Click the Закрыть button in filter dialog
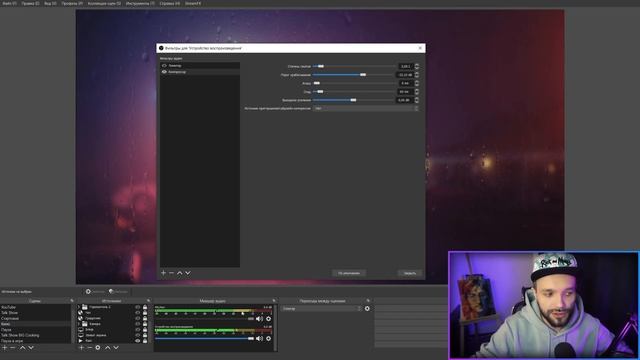 [x=410, y=273]
